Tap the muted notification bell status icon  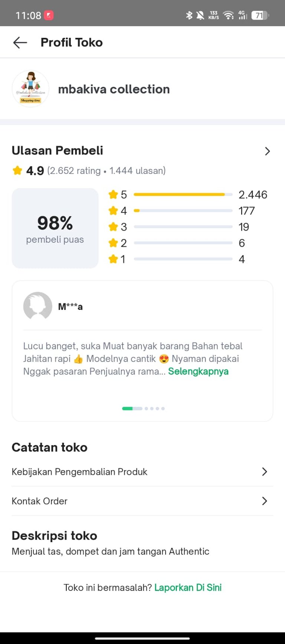click(200, 15)
